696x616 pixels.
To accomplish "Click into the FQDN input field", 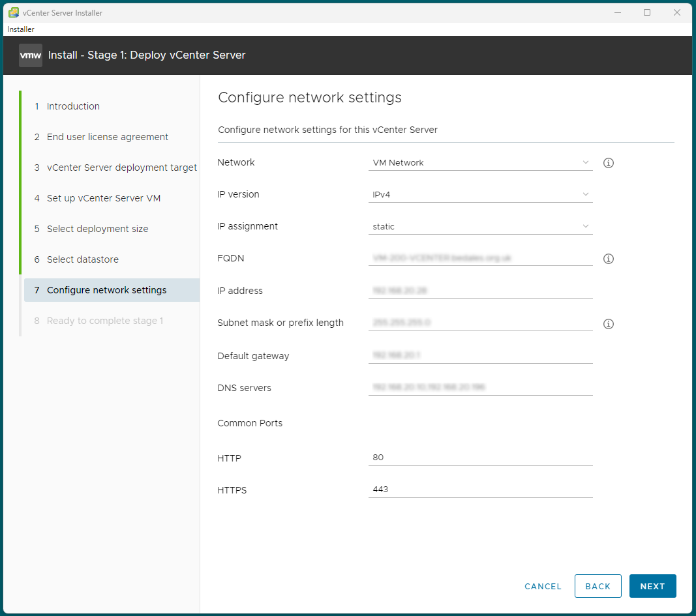I will point(480,258).
